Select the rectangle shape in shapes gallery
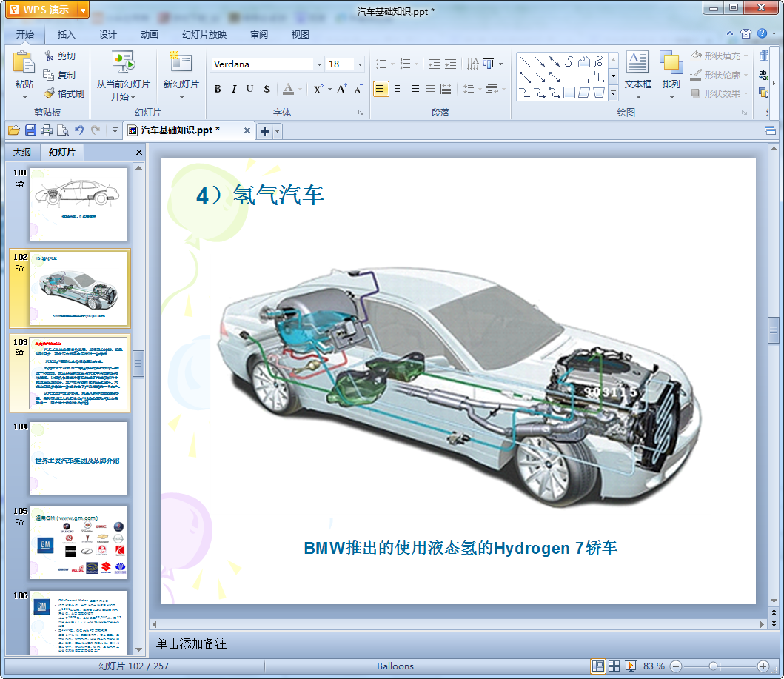Screen dimensions: 784x679 569,93
